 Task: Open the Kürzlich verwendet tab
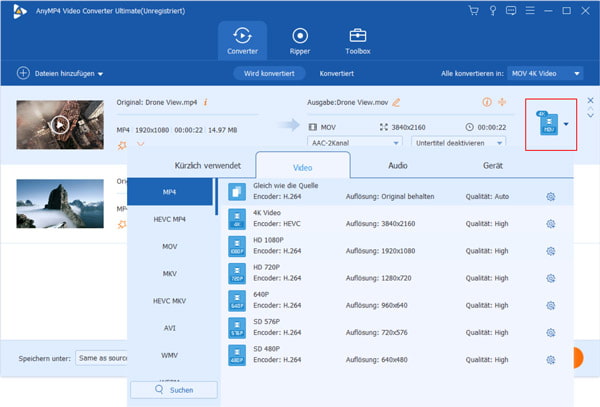point(207,166)
